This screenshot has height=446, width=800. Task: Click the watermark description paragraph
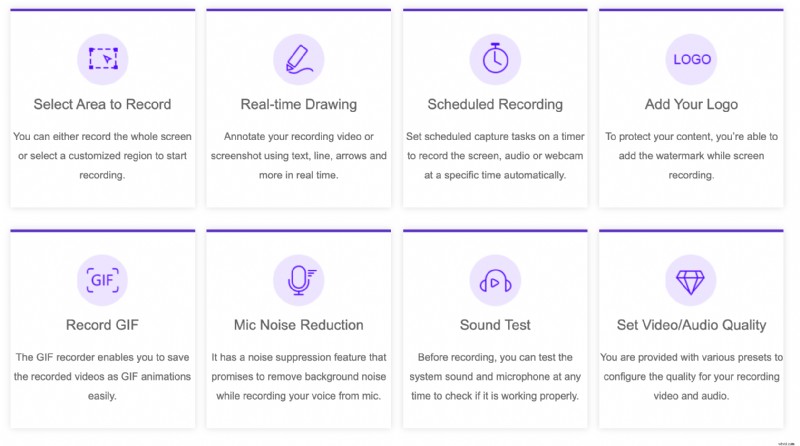coord(691,155)
